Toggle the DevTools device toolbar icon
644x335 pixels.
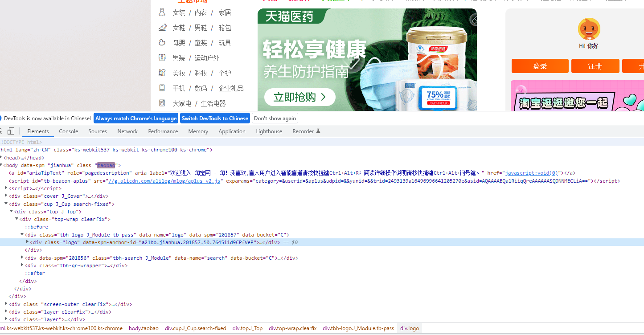(x=11, y=131)
